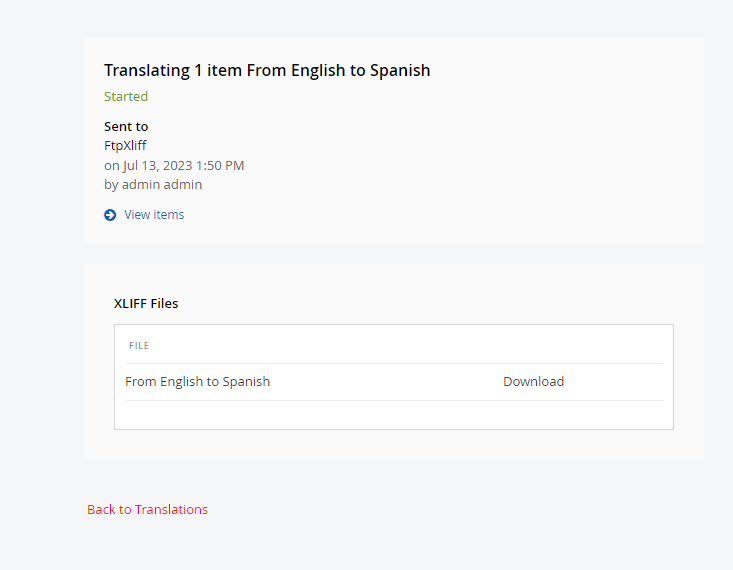Click the 'Sent to' label
This screenshot has width=733, height=570.
[126, 126]
